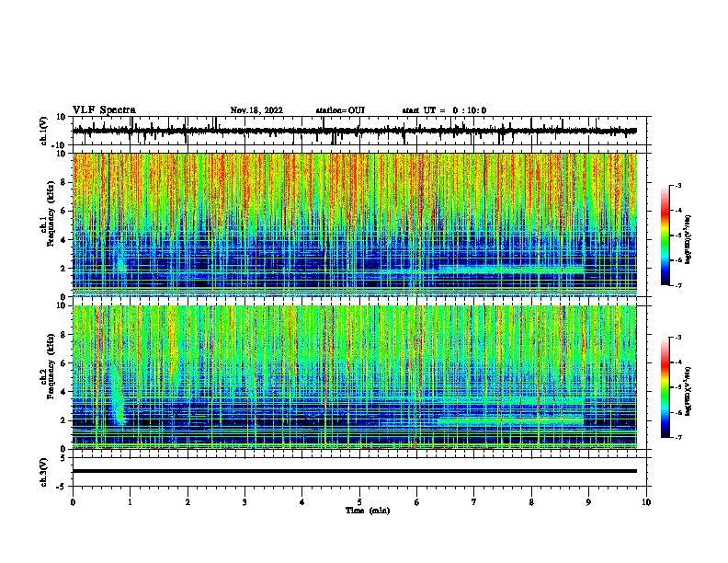This screenshot has height=563, width=728.
Task: Click the "8" kHz tick on ch.2 frequency axis
Action: coord(63,335)
